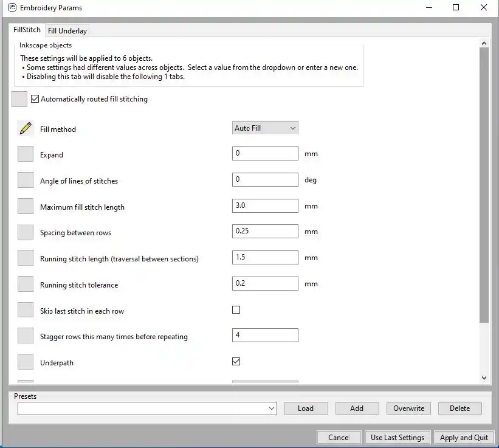The height and width of the screenshot is (448, 499).
Task: Click the gray square icon beside Expand
Action: pos(26,154)
